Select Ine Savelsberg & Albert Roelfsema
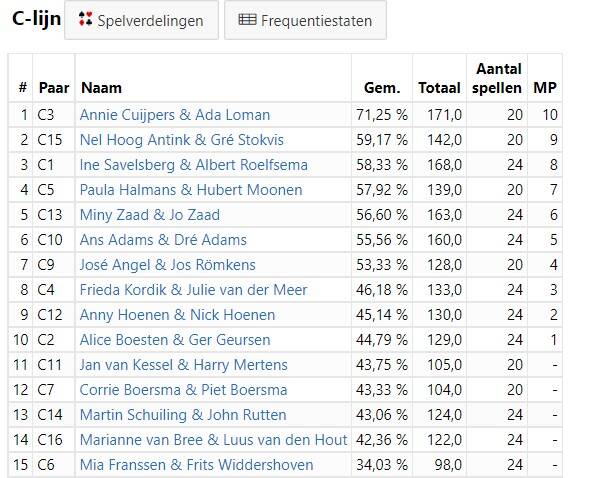This screenshot has height=478, width=590. (193, 165)
